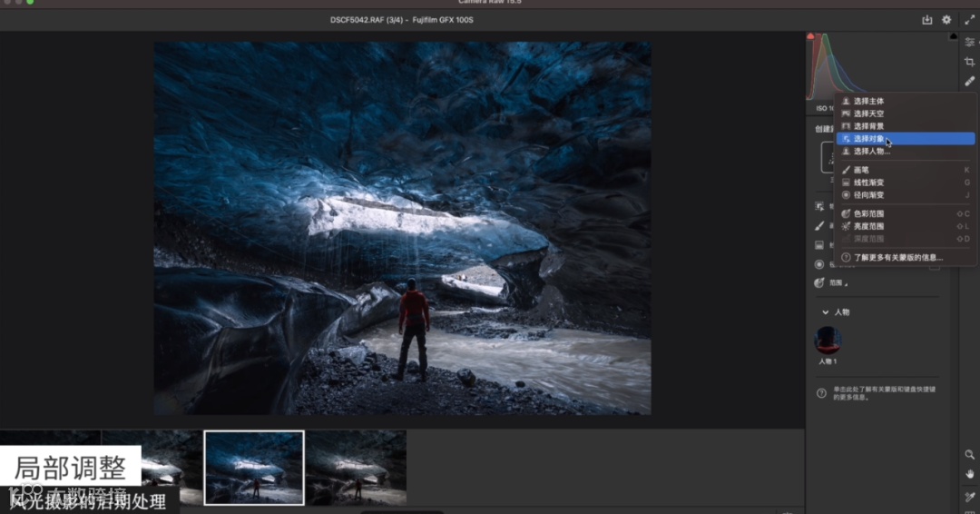Click object select icon in mask panel
Screen dimensions: 980x514
[819, 206]
